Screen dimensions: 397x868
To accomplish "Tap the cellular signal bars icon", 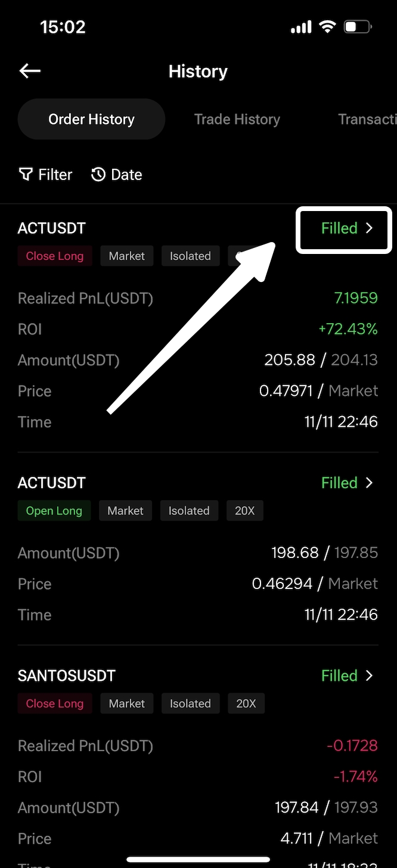I will point(301,27).
